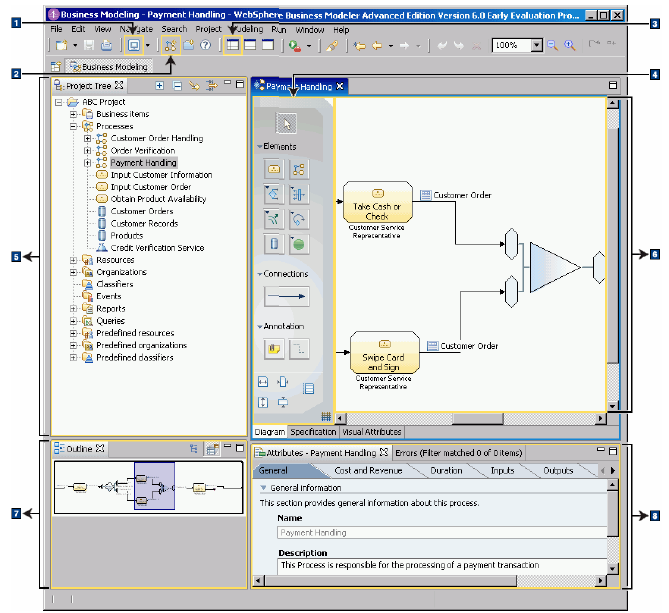Click the Print icon in toolbar
Viewport: 669px width, 613px height.
click(106, 45)
